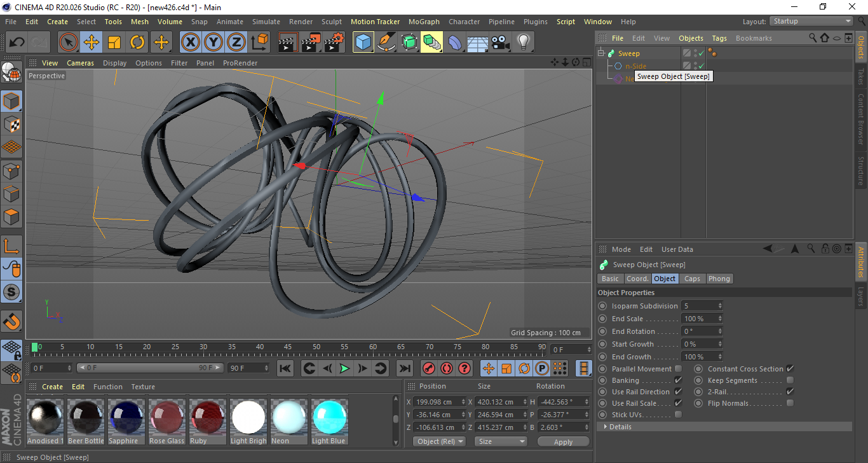Enable the Axis tool
The image size is (868, 463).
pos(11,246)
